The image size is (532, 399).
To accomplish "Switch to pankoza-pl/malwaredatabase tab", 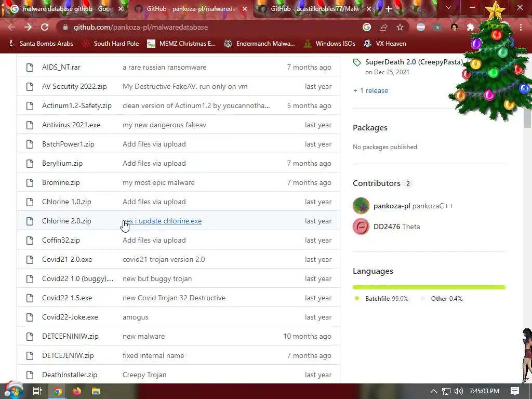I will pyautogui.click(x=191, y=9).
